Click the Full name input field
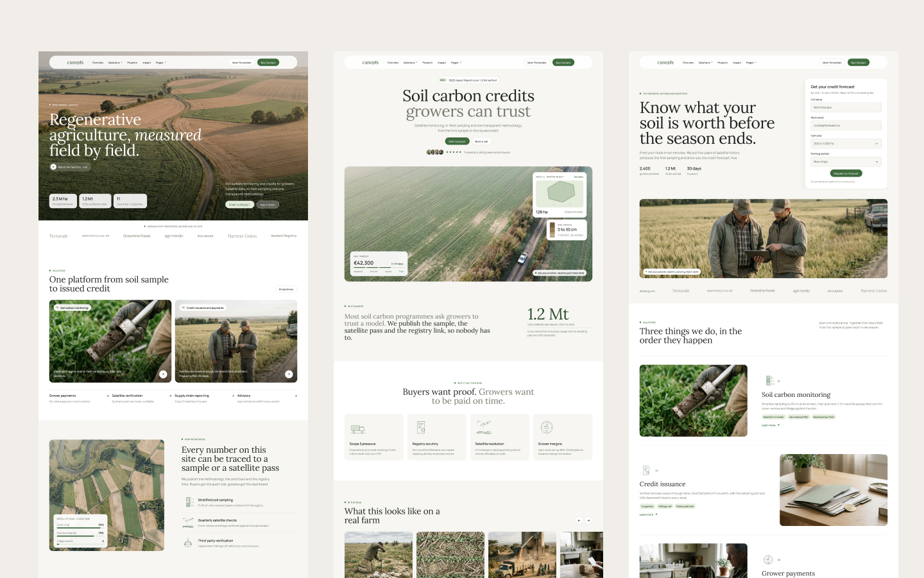 pos(846,107)
